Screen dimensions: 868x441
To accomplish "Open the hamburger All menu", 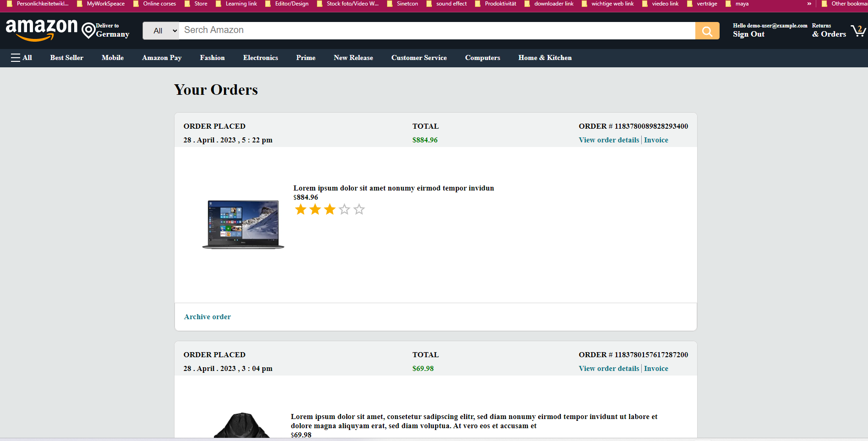I will pyautogui.click(x=21, y=58).
